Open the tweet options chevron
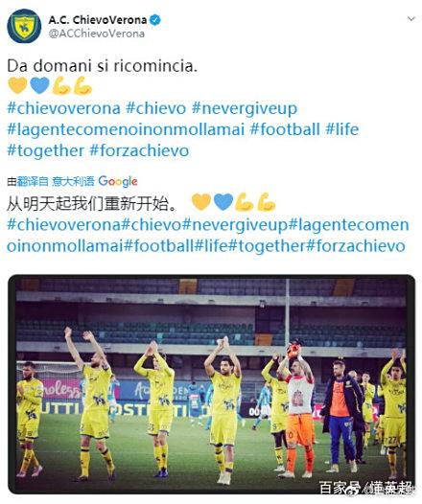 coord(411,19)
